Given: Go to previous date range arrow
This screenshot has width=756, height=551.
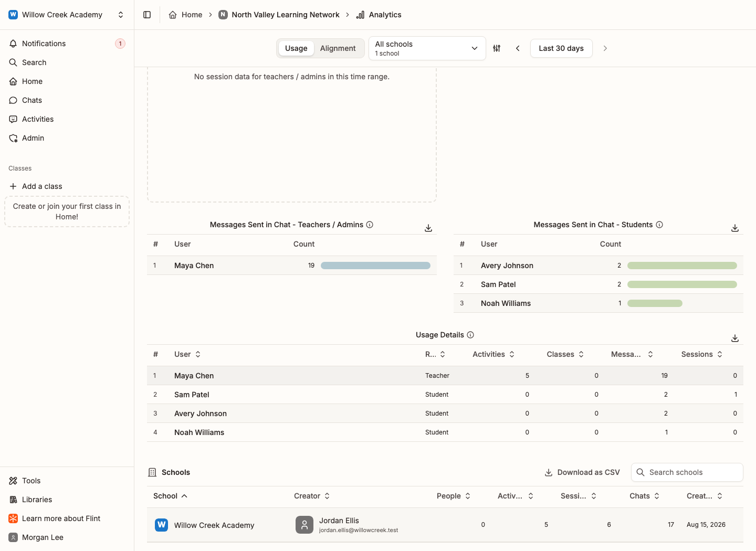Looking at the screenshot, I should tap(518, 48).
